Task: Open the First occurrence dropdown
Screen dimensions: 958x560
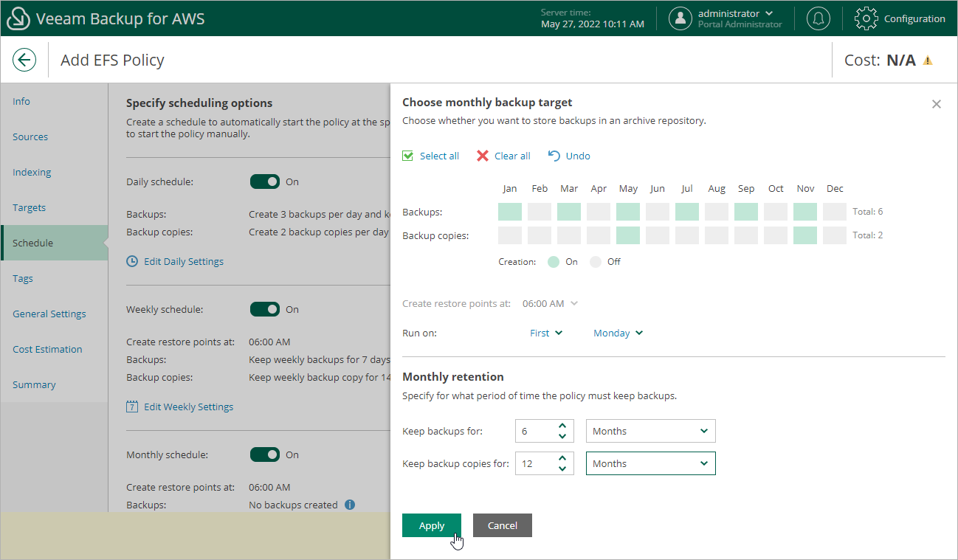Action: click(545, 333)
